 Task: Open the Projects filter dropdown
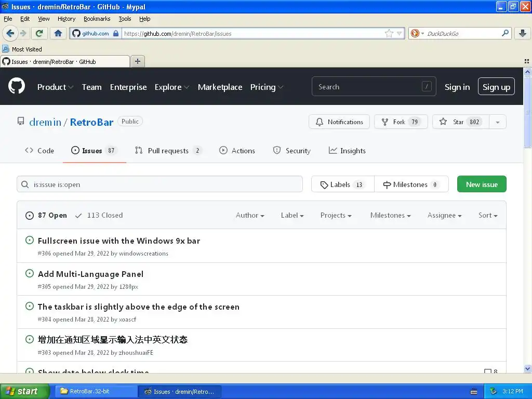[x=336, y=216]
